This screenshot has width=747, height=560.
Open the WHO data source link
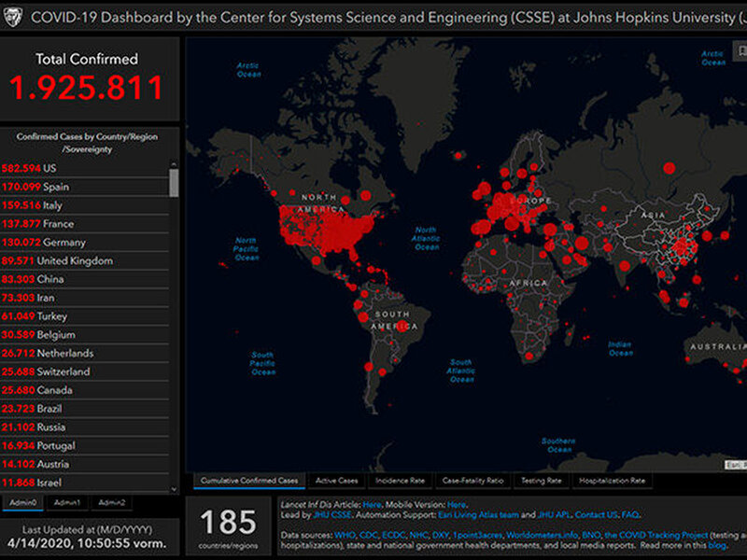tap(345, 535)
